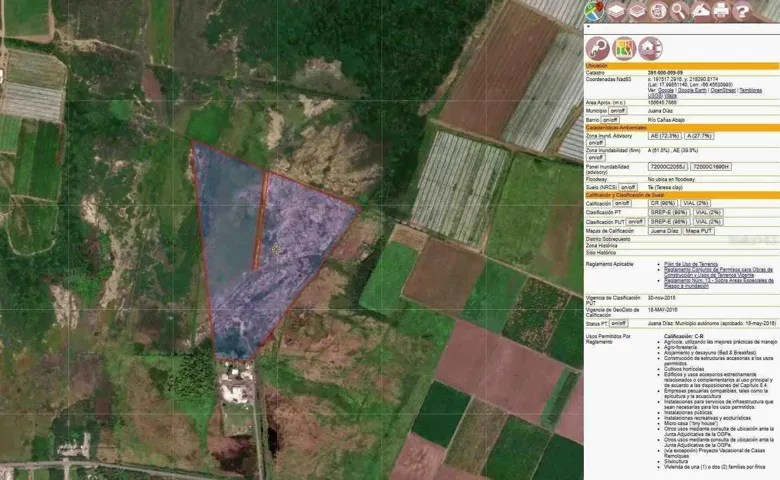Toggle Barrio layer on/off
This screenshot has width=780, height=480.
coord(609,120)
